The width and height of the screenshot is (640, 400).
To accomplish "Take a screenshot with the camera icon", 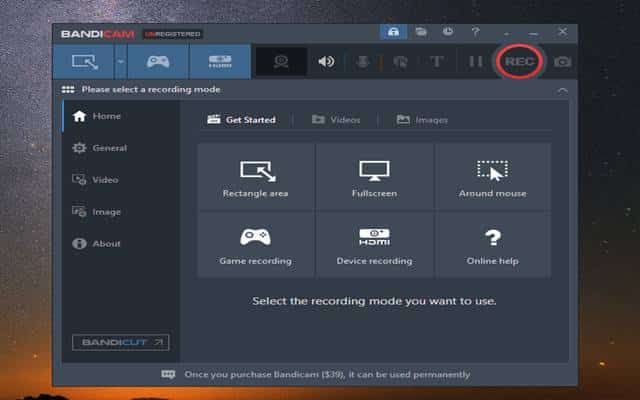I will [562, 62].
